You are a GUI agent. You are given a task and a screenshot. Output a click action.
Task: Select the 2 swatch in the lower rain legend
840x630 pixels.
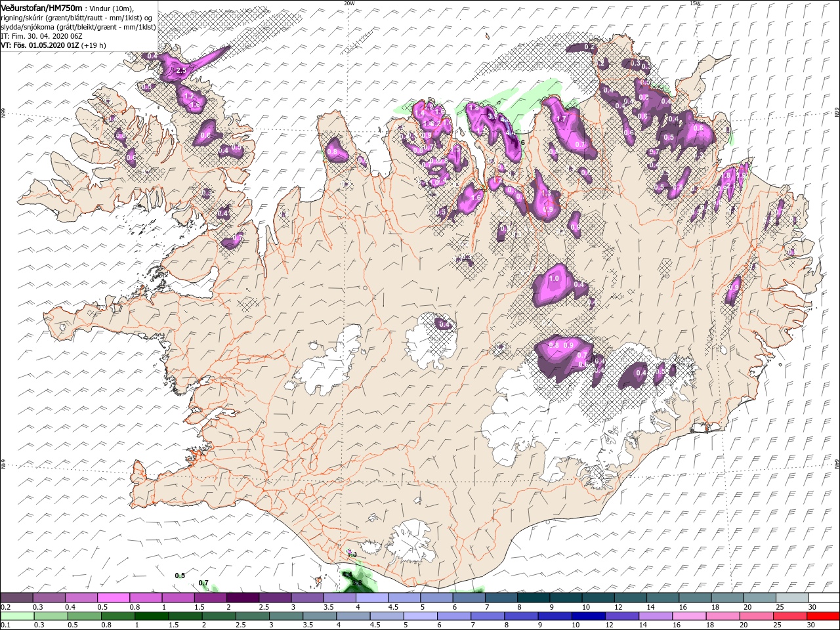[219, 616]
